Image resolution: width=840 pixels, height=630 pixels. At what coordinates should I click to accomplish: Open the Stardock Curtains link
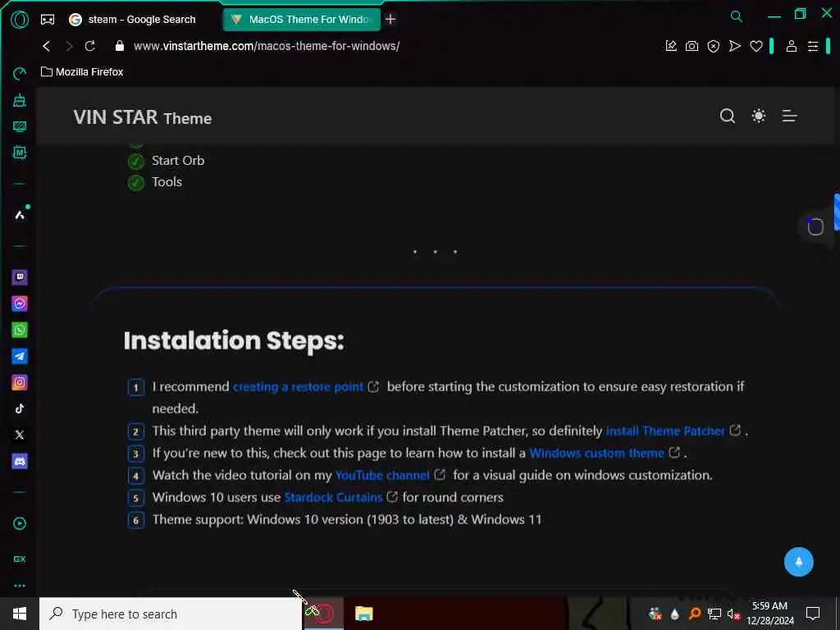coord(333,497)
